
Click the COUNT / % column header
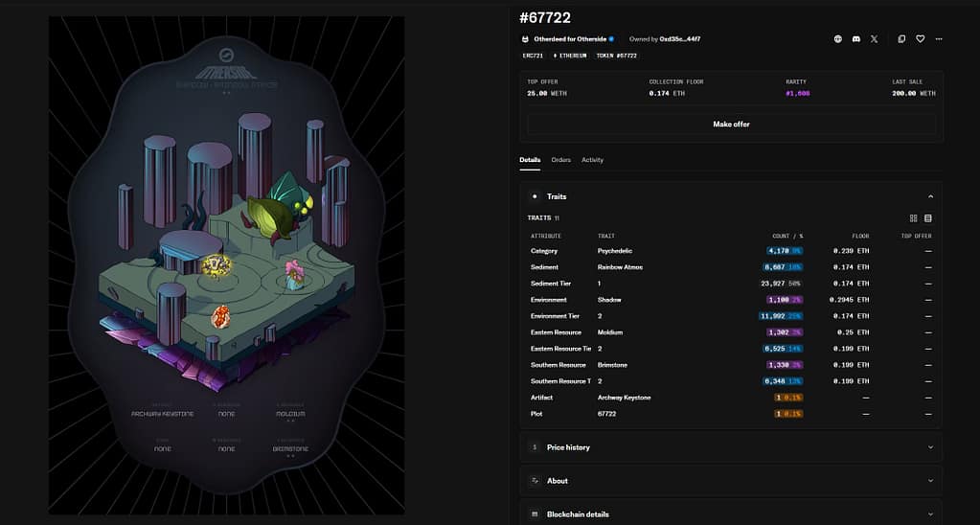point(787,236)
